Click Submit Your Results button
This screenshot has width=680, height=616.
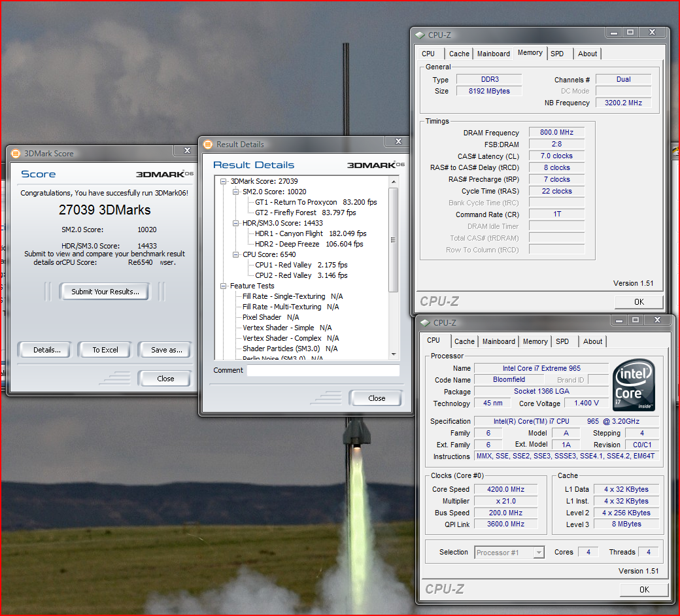[105, 292]
